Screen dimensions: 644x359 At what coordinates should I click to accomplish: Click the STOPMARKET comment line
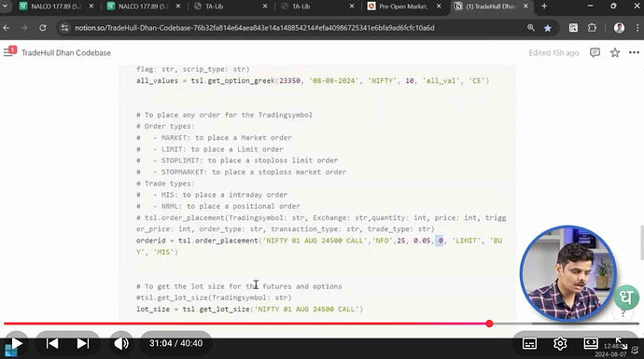(242, 172)
